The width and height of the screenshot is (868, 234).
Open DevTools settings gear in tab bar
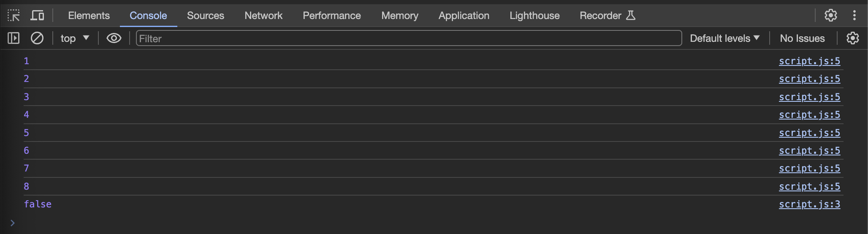click(x=830, y=16)
